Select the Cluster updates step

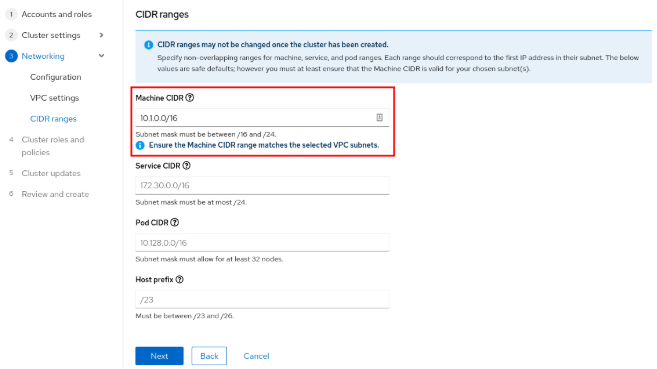51,173
